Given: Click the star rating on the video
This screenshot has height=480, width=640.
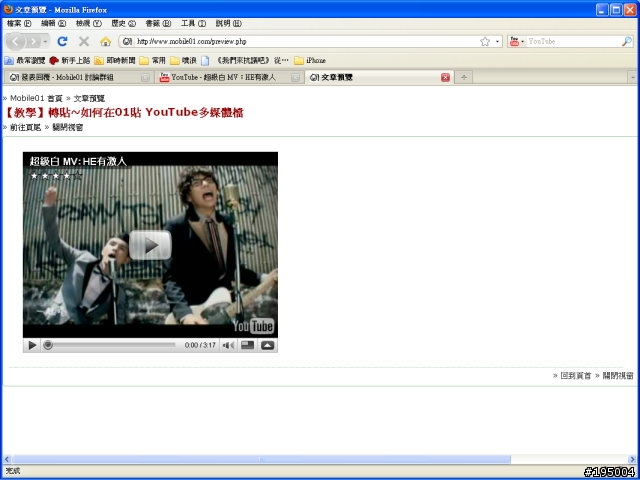Looking at the screenshot, I should [x=56, y=176].
